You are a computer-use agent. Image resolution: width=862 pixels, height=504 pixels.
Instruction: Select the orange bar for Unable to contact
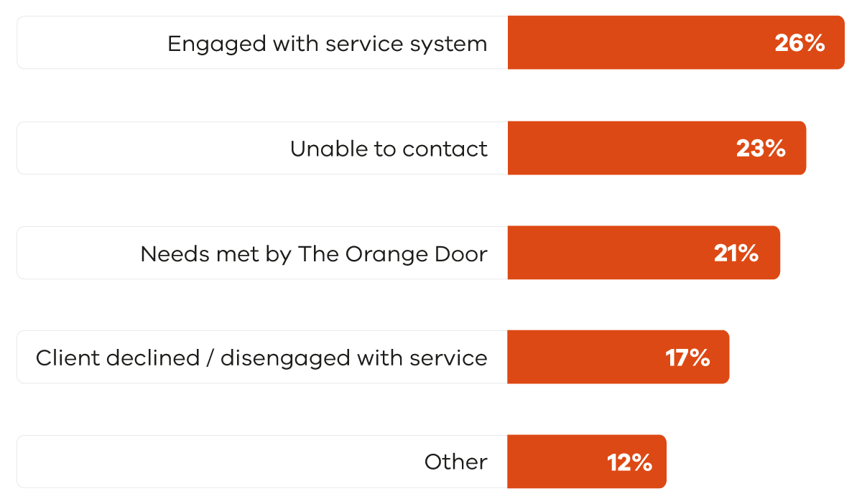[618, 148]
